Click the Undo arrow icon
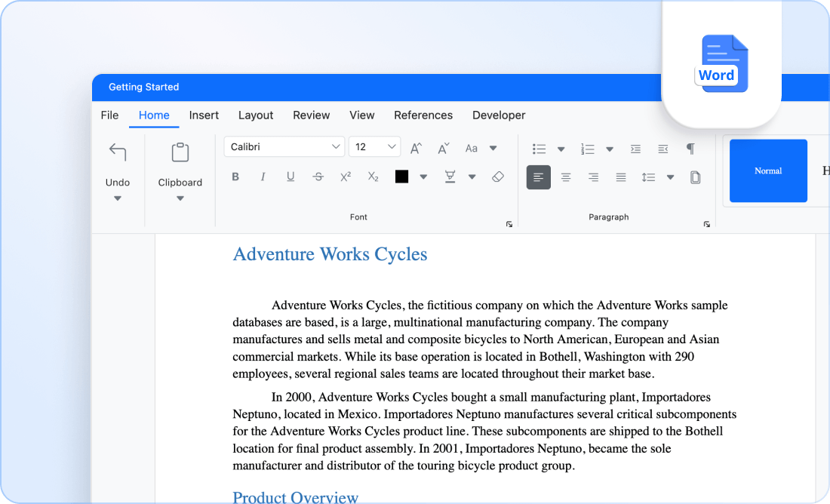 (x=118, y=151)
